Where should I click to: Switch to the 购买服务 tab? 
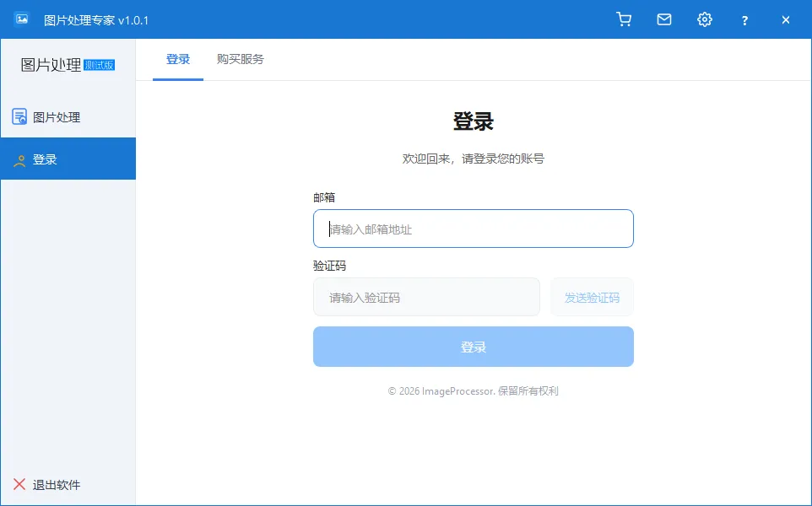[x=241, y=60]
